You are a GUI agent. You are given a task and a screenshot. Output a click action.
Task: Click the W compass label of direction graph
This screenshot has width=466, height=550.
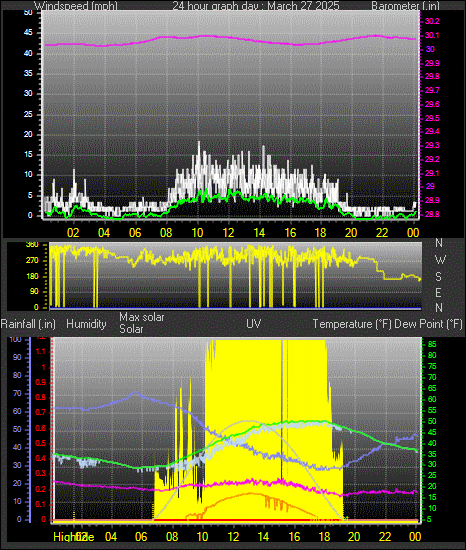click(440, 260)
